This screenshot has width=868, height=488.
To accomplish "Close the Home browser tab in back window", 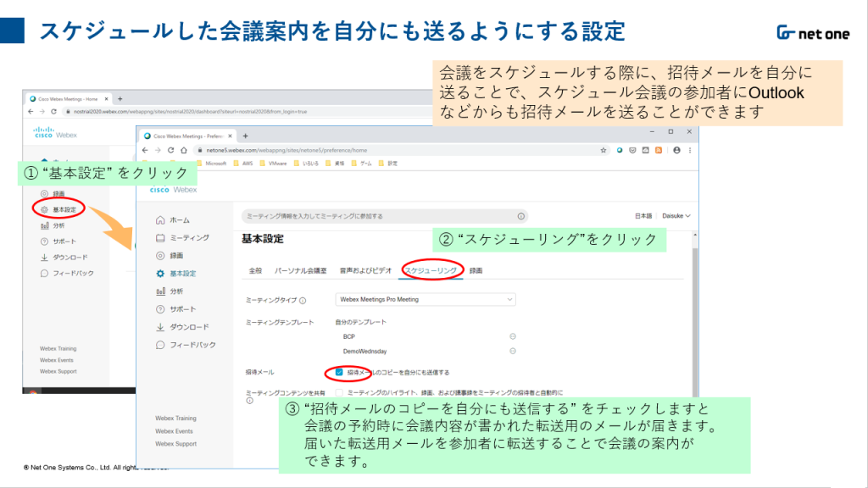I will [x=106, y=99].
